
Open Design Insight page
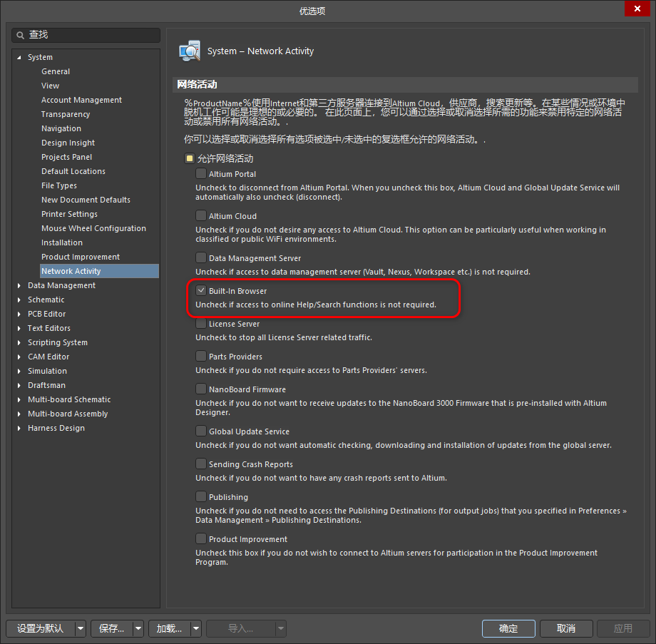(x=68, y=143)
